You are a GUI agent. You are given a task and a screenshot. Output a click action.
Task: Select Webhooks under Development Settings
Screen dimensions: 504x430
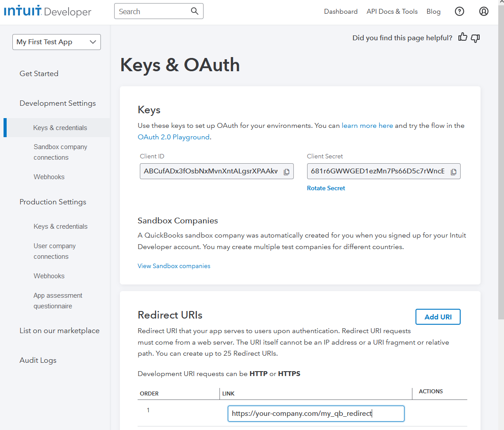[49, 177]
